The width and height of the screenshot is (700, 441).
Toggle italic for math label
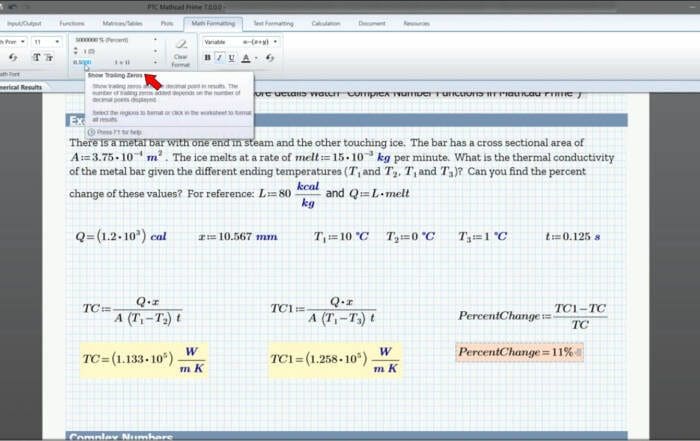[219, 58]
